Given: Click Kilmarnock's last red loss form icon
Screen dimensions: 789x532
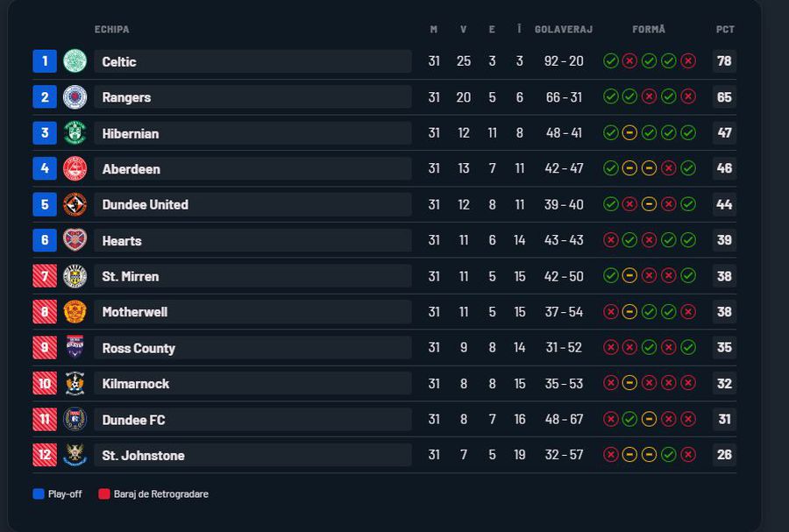Looking at the screenshot, I should coord(688,383).
